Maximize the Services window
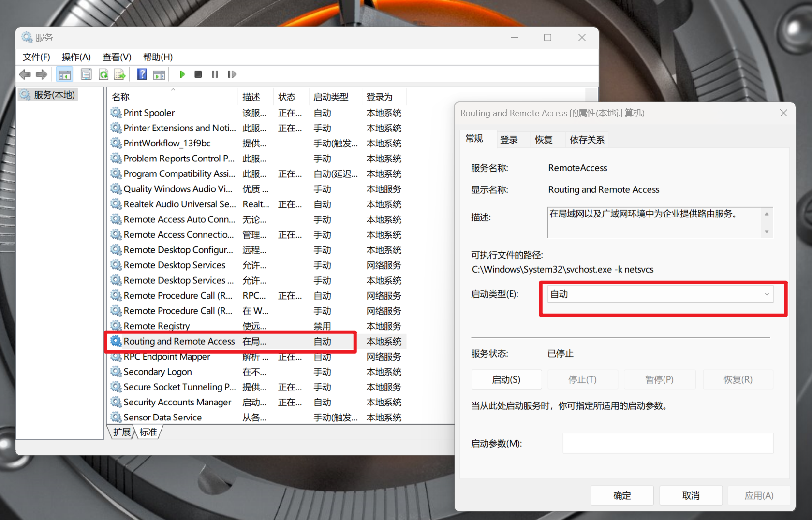Screen dimensions: 812x520 pyautogui.click(x=547, y=38)
